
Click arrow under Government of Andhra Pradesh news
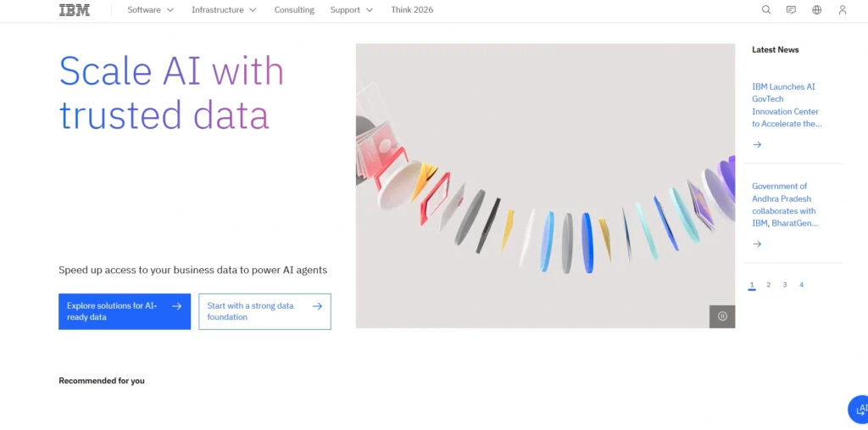pos(757,243)
